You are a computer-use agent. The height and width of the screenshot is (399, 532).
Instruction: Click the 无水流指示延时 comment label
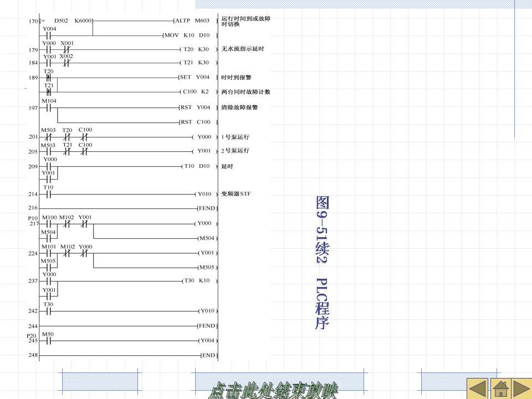coord(243,49)
